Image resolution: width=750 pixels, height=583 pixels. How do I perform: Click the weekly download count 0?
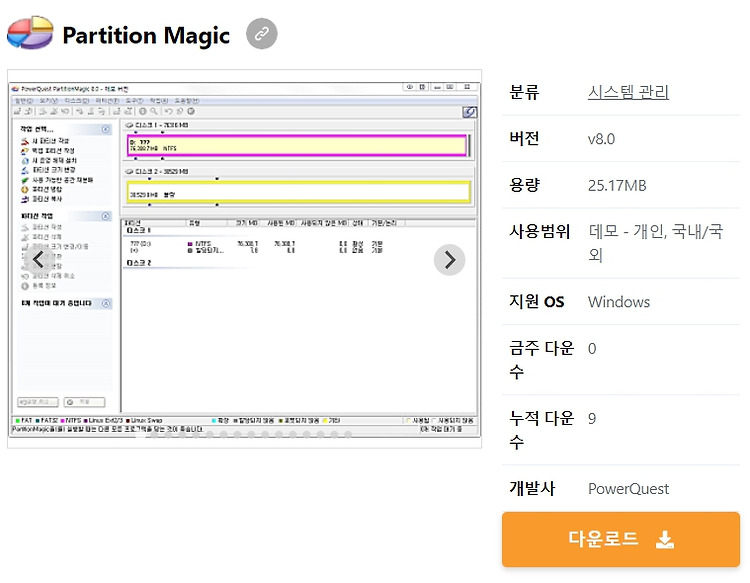point(592,349)
